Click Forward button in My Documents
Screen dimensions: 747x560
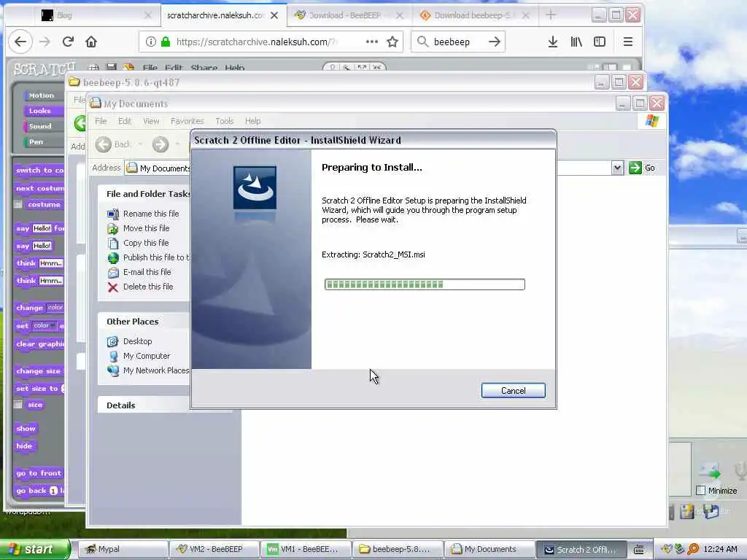click(160, 144)
